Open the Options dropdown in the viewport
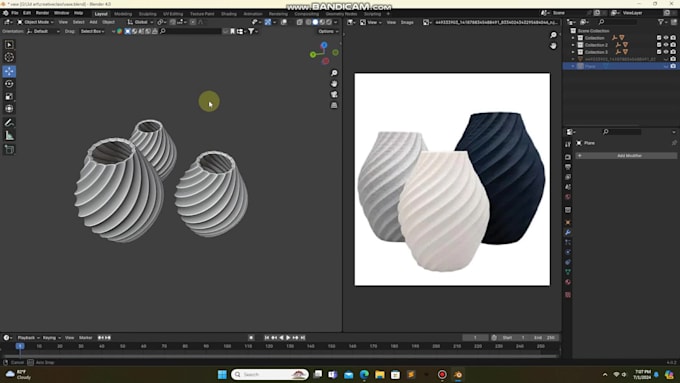 (x=328, y=31)
